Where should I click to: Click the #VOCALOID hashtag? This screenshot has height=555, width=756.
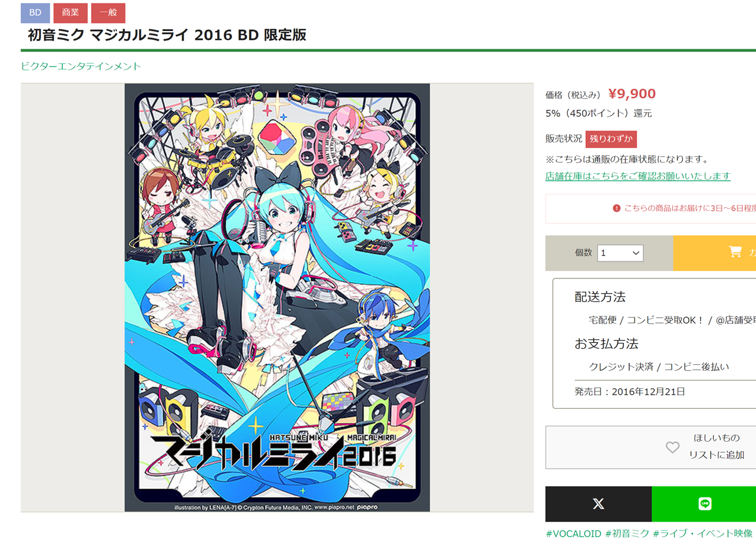(573, 533)
